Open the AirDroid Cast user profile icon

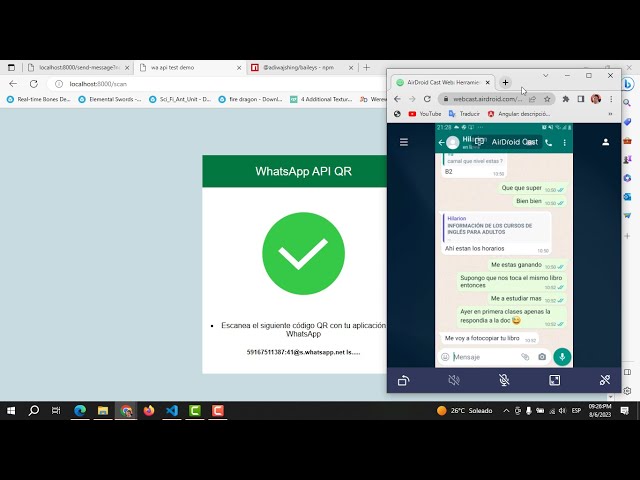pos(605,142)
